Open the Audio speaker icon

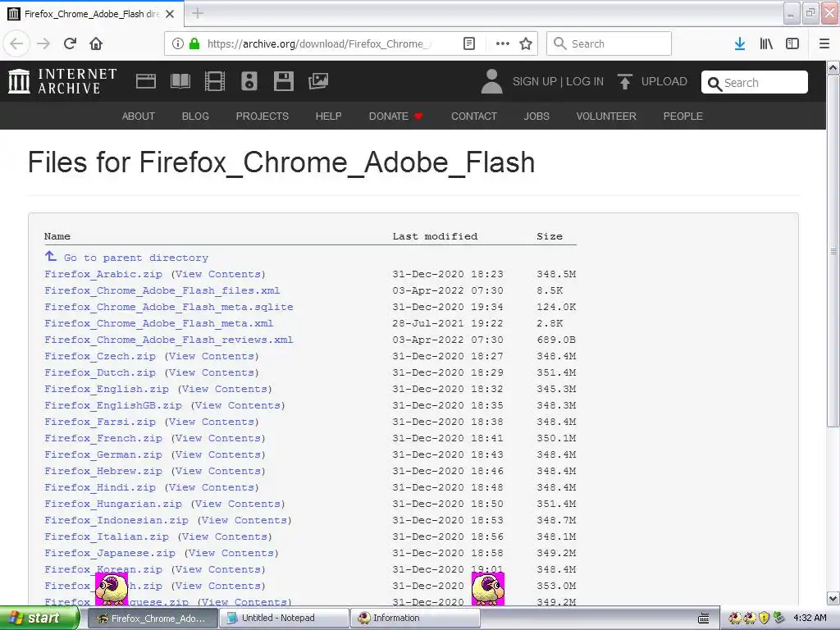pyautogui.click(x=249, y=81)
